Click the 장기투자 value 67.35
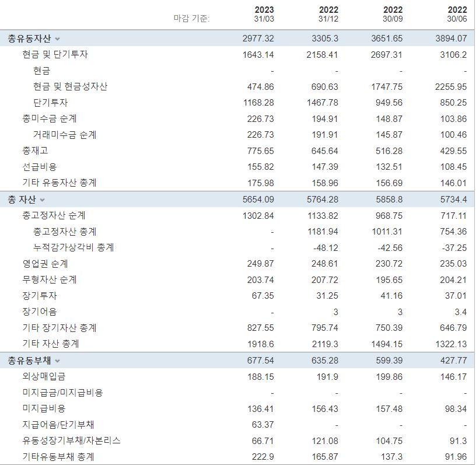476x465 pixels. (263, 296)
